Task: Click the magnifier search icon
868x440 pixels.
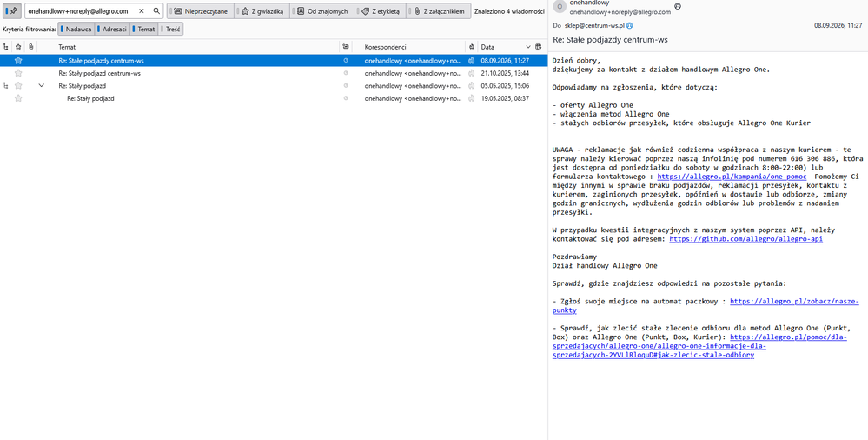Action: click(x=156, y=11)
